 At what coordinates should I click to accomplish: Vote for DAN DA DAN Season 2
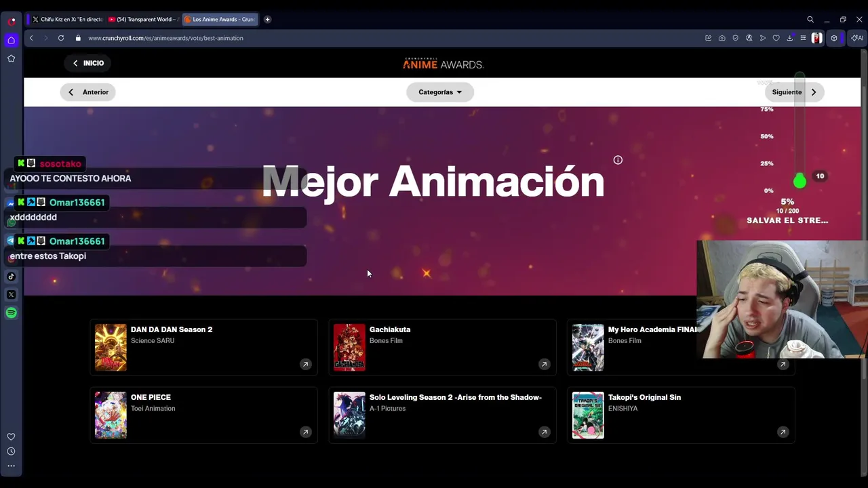(203, 347)
